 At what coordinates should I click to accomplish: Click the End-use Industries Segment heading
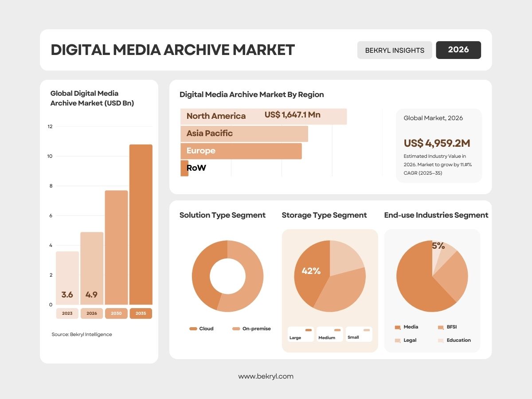click(x=436, y=215)
